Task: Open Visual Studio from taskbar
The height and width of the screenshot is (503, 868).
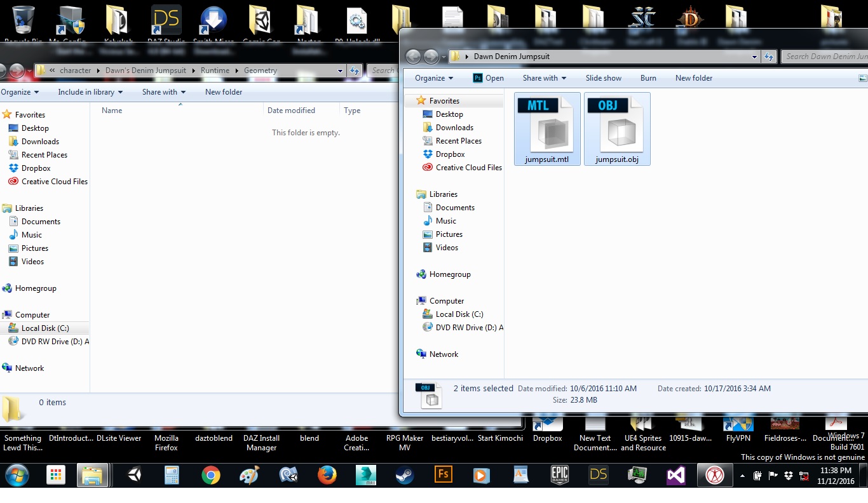Action: (675, 475)
